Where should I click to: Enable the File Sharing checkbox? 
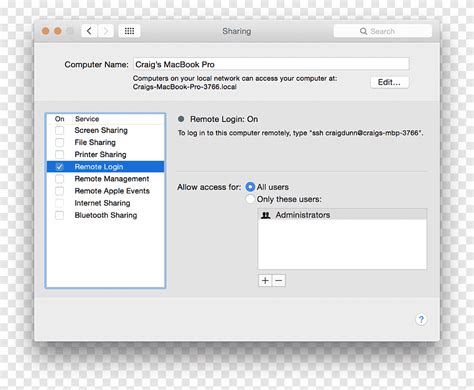tap(59, 142)
